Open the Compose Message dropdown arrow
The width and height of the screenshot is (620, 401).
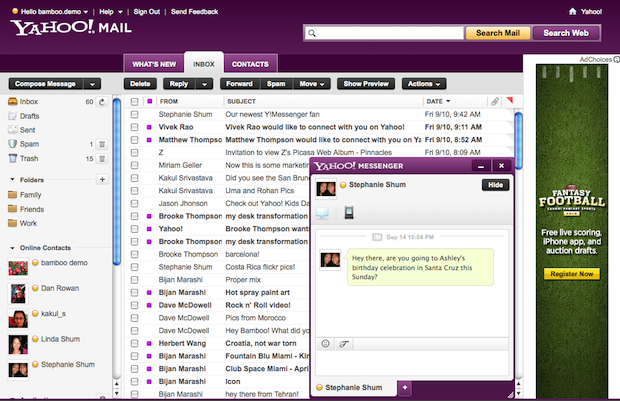92,84
